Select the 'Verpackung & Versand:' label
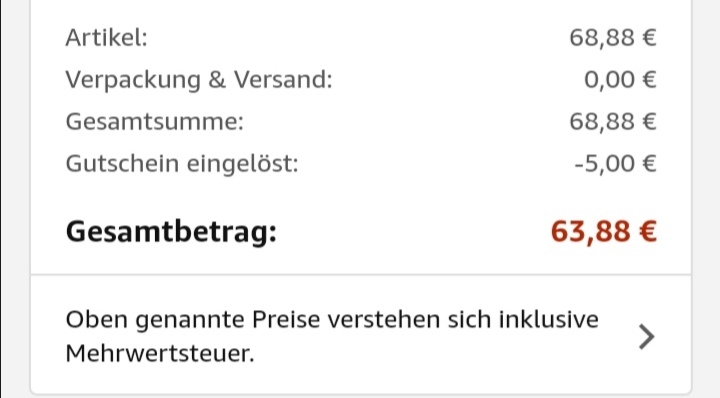Viewport: 720px width, 398px height. 199,80
